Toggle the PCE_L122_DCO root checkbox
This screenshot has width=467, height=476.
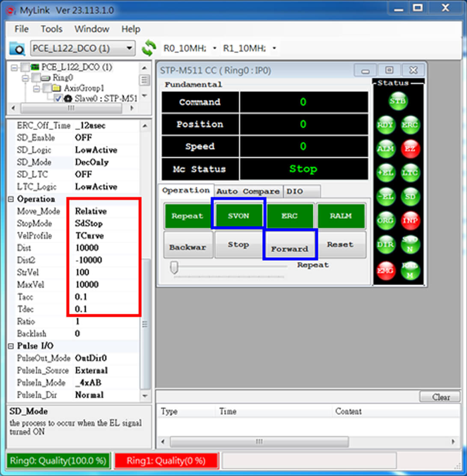[25, 67]
